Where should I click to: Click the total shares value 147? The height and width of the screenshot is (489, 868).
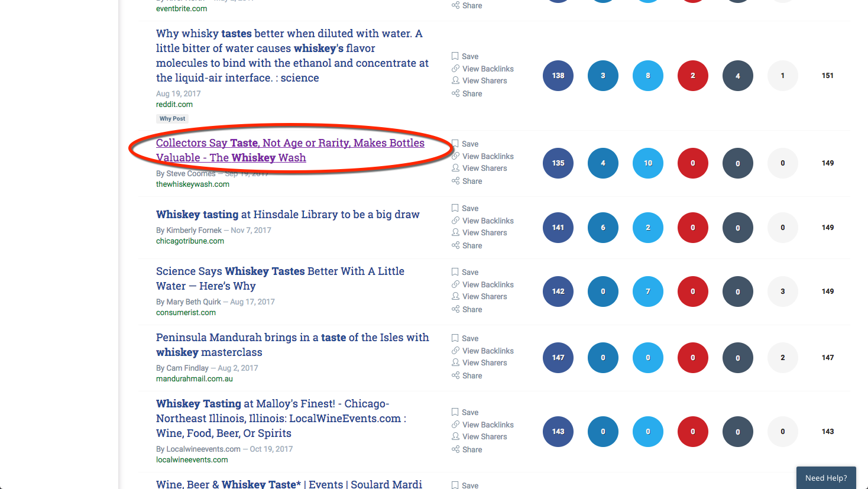(x=828, y=358)
